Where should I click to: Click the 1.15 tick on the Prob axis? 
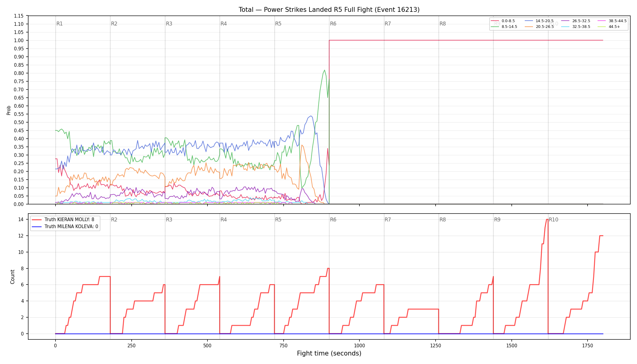[x=19, y=16]
